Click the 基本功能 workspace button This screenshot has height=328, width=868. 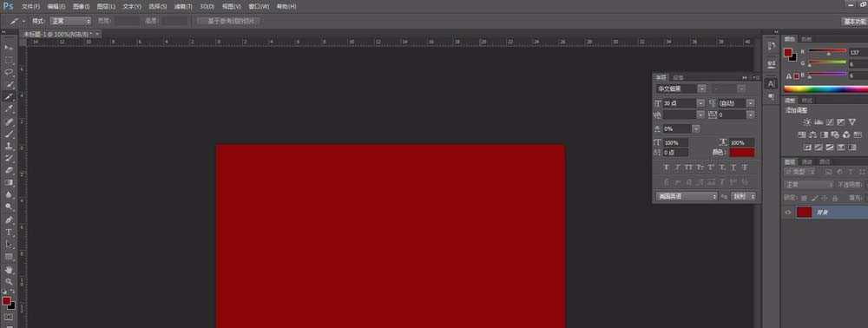click(853, 22)
